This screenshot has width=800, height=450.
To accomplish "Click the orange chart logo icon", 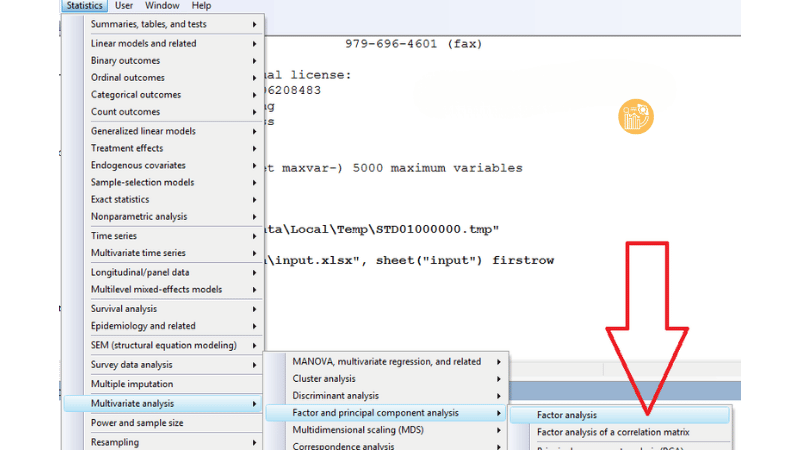I will 635,117.
